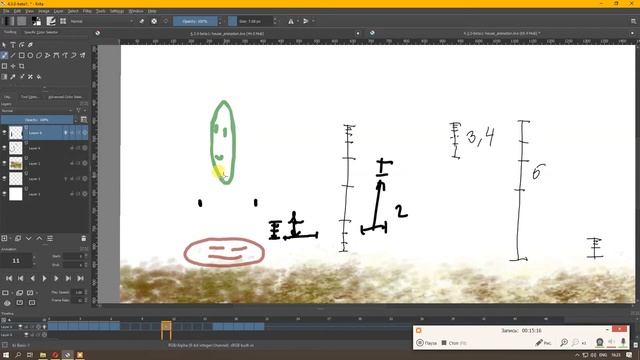640x360 pixels.
Task: Select the Multibrush tool
Action: 82,55
